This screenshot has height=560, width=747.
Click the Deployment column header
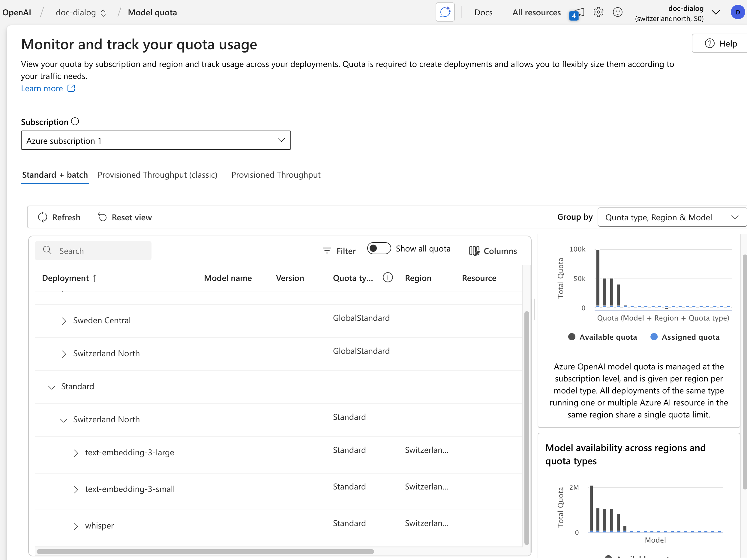[65, 278]
